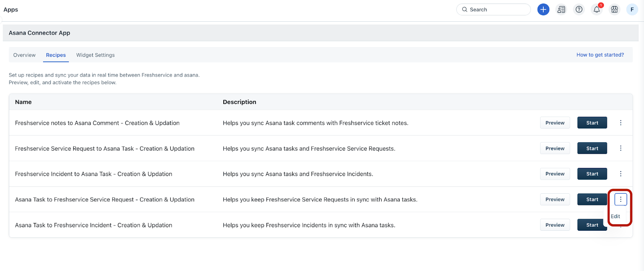
Task: Preview Freshservice Service Request to Asana Task recipe
Action: pos(555,148)
